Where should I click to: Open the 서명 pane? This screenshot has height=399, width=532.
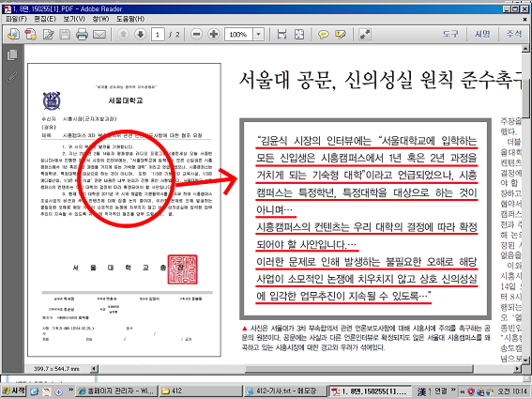click(482, 34)
